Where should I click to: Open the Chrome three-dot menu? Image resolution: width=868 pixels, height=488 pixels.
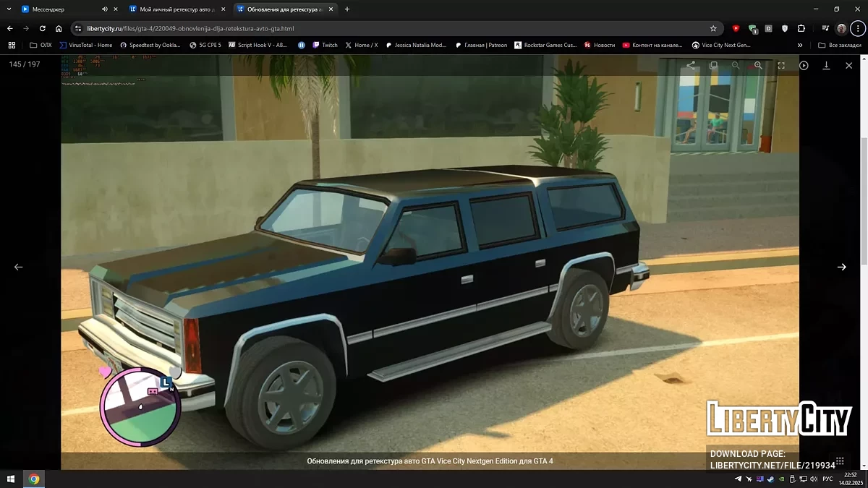tap(857, 28)
